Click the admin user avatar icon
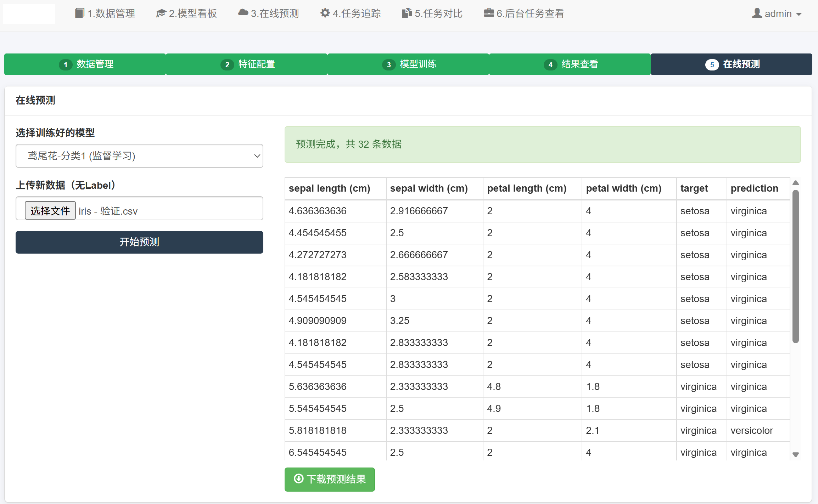Viewport: 818px width, 504px height. coord(757,13)
